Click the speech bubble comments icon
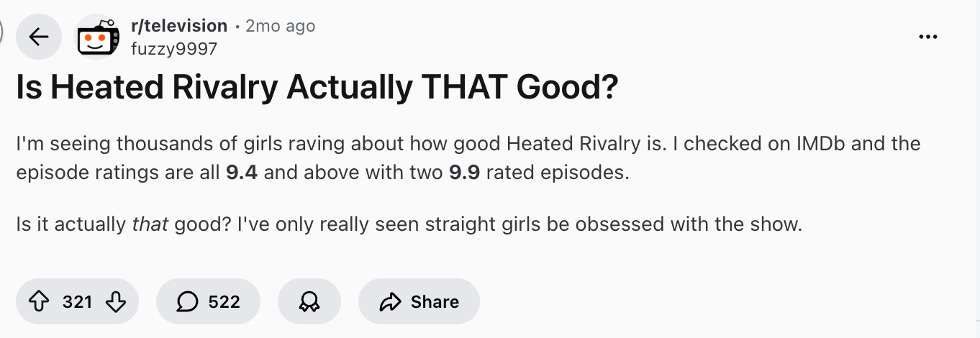Image resolution: width=980 pixels, height=338 pixels. [x=189, y=301]
